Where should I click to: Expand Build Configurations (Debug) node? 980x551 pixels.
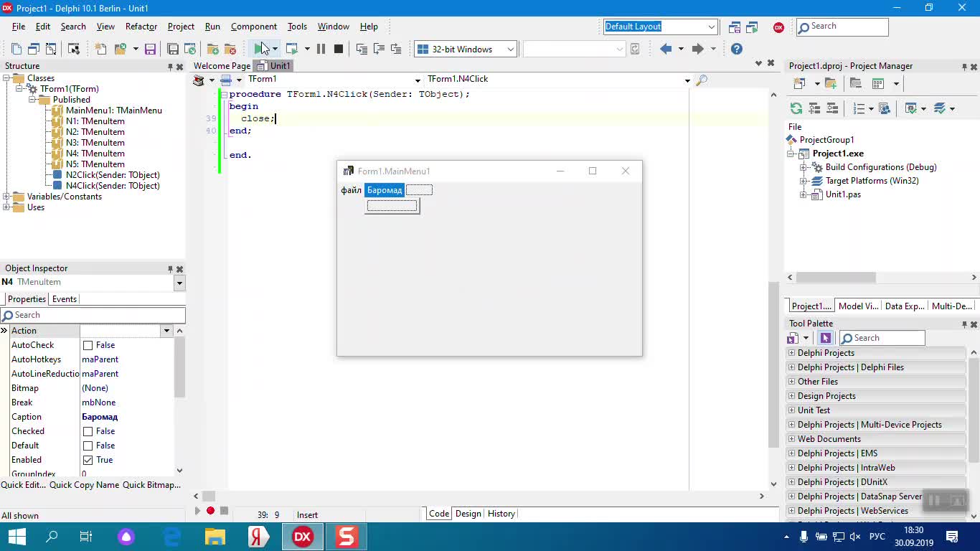pos(804,167)
